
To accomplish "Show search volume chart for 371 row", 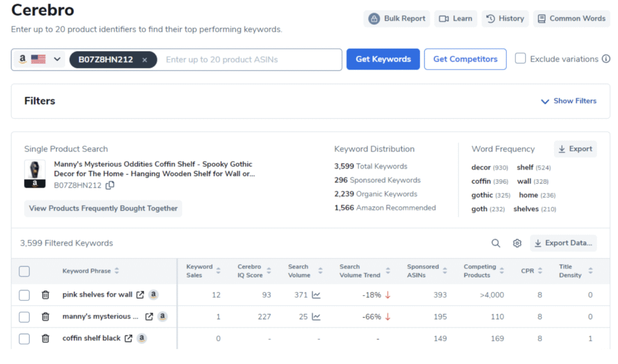I will 316,295.
